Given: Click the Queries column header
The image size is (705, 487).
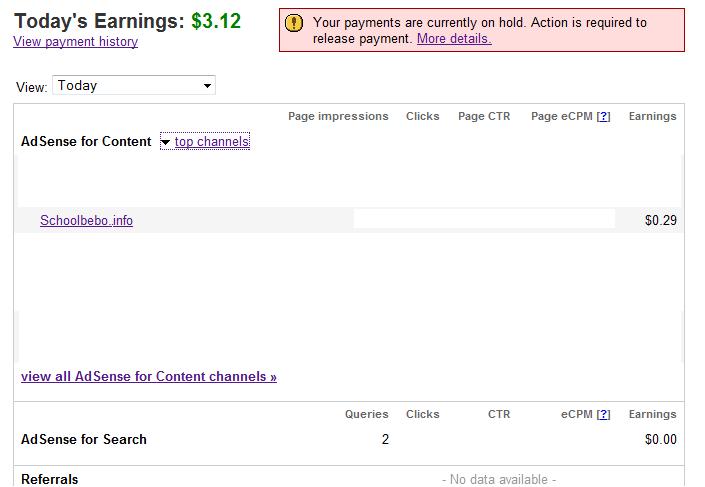Looking at the screenshot, I should (x=366, y=414).
